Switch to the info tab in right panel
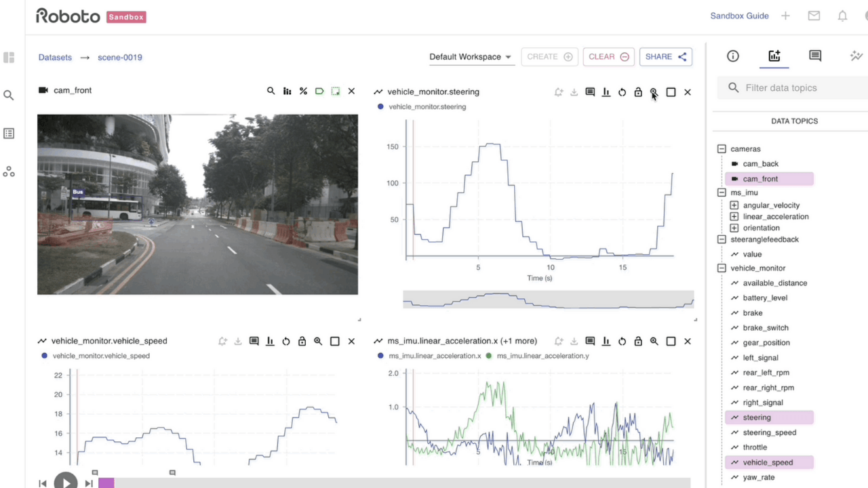868x488 pixels. 733,56
